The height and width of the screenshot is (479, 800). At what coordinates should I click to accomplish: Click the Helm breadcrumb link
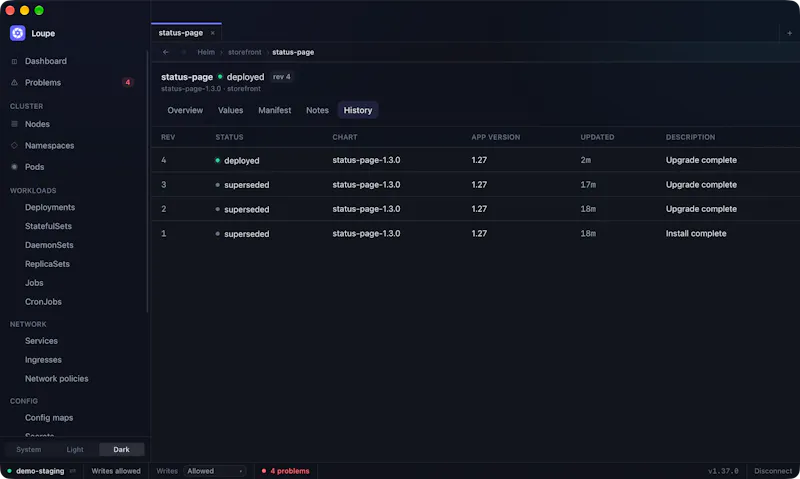[x=206, y=52]
